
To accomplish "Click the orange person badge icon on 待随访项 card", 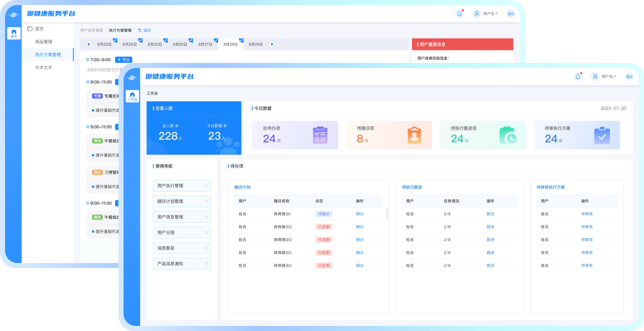I will tap(414, 135).
